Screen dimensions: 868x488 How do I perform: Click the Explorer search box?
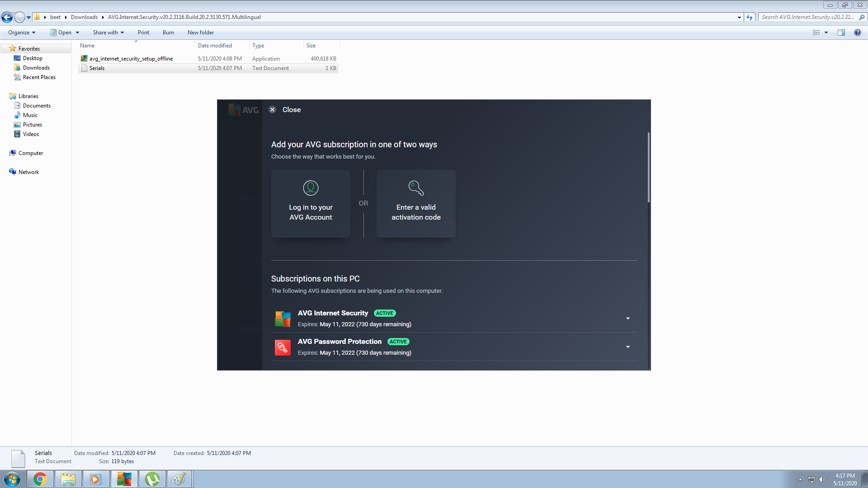click(x=808, y=17)
